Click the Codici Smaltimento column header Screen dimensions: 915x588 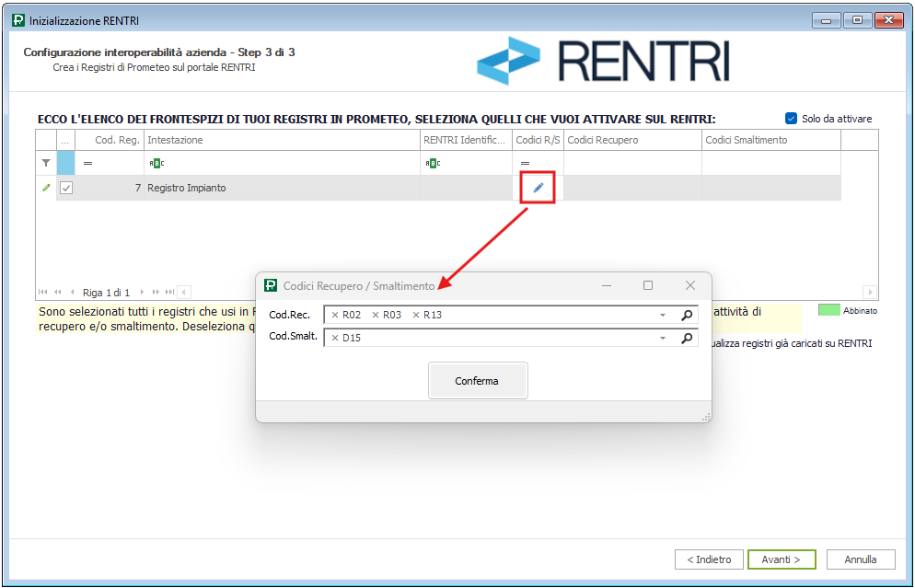pos(770,140)
